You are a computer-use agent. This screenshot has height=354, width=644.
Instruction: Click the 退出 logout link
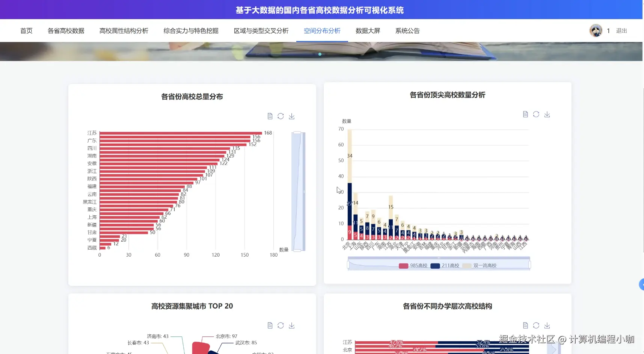point(621,30)
